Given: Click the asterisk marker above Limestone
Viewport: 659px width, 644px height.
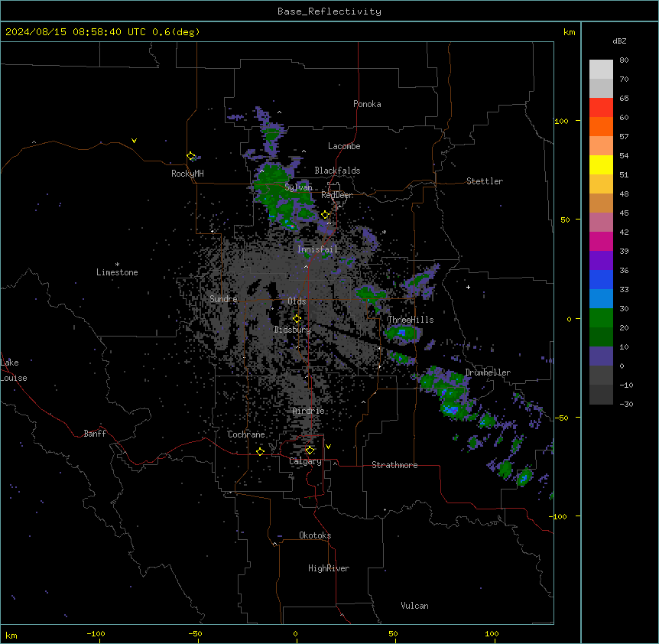Looking at the screenshot, I should [117, 265].
